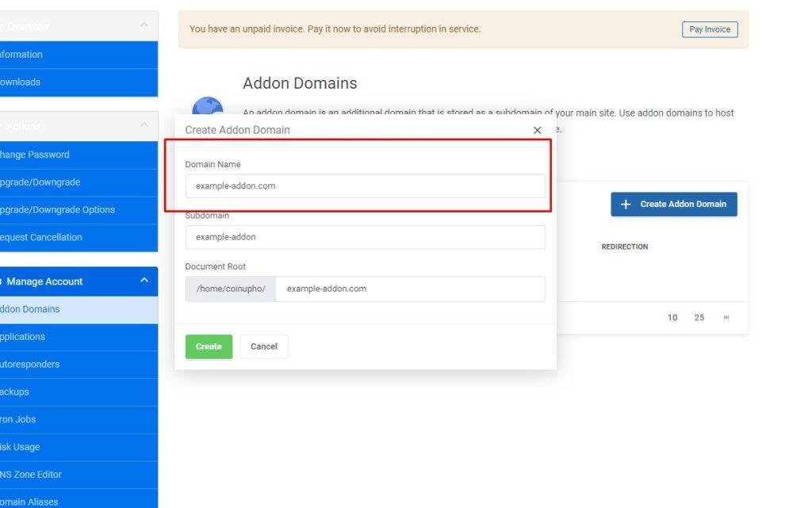This screenshot has height=508, width=812.
Task: Cancel the addon domain creation
Action: click(x=264, y=346)
